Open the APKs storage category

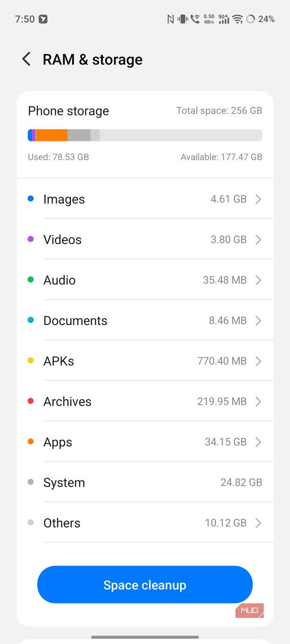[x=145, y=361]
